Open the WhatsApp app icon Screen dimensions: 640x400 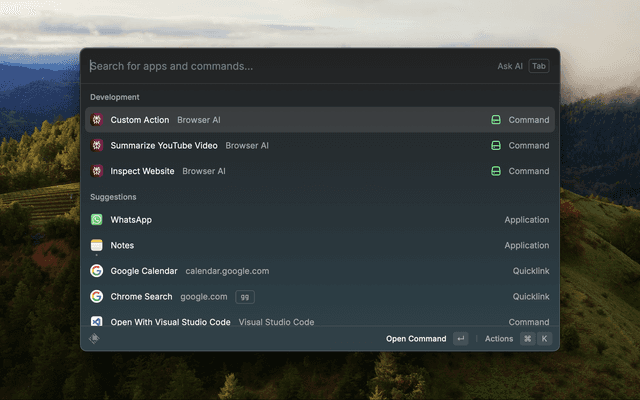(97, 220)
